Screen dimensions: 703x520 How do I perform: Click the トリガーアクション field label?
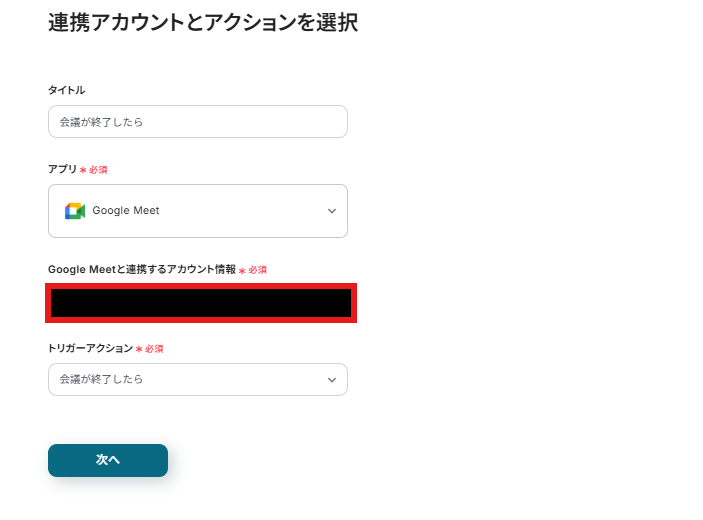point(90,348)
